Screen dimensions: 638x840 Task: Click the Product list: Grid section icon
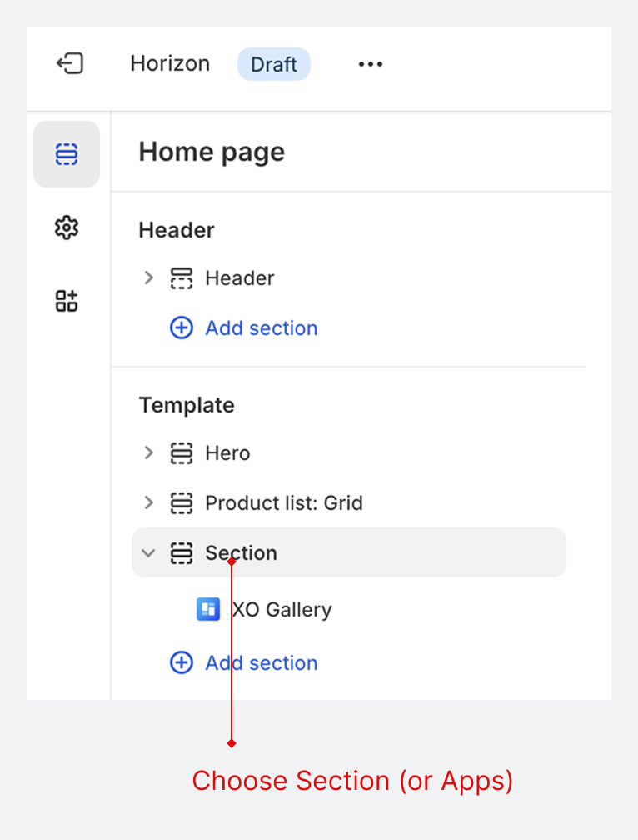pyautogui.click(x=182, y=502)
